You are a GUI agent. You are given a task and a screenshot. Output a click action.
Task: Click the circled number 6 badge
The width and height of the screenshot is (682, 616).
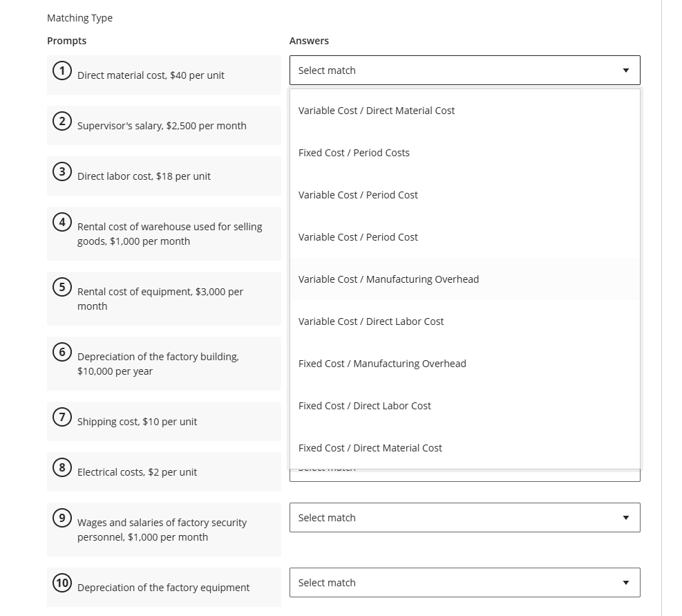62,351
